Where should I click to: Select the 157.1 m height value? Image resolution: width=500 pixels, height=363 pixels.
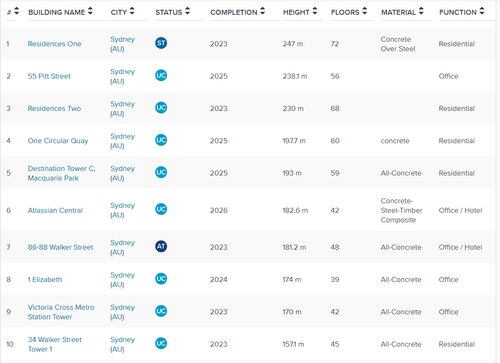tap(293, 344)
